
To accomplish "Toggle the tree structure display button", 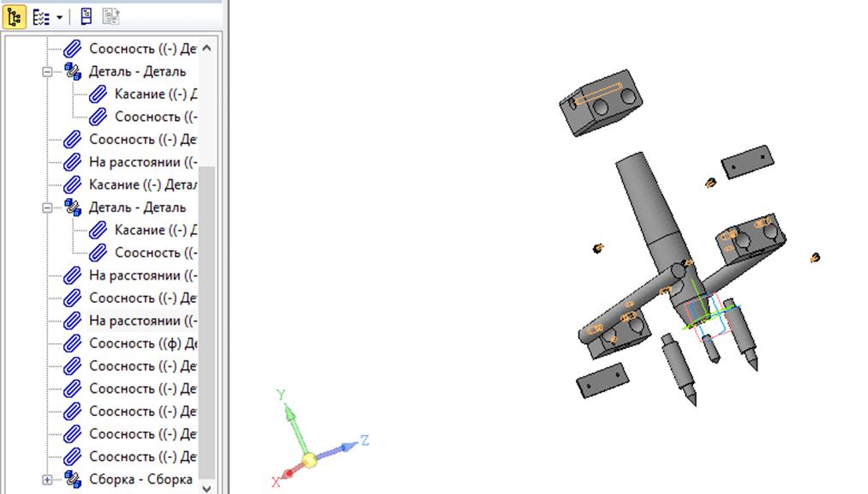I will pyautogui.click(x=15, y=16).
